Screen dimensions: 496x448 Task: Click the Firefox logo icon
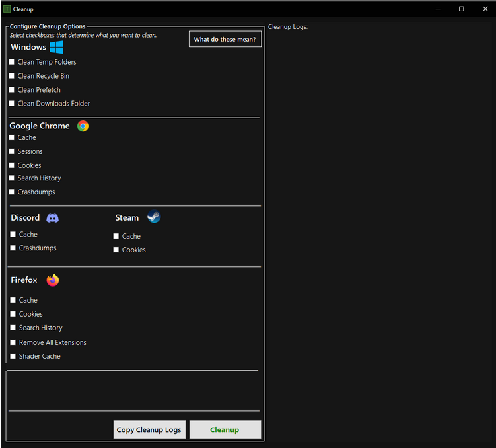pyautogui.click(x=53, y=280)
